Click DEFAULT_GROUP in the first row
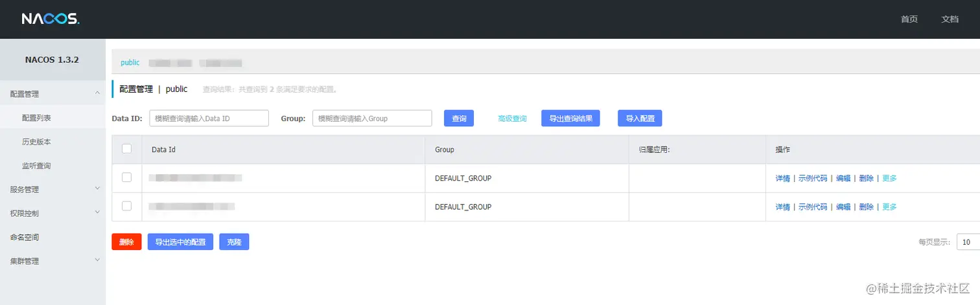 [463, 179]
